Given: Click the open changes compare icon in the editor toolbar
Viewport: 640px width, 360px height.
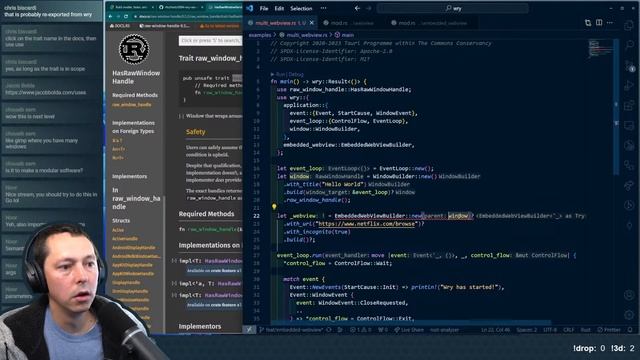Looking at the screenshot, I should point(588,23).
